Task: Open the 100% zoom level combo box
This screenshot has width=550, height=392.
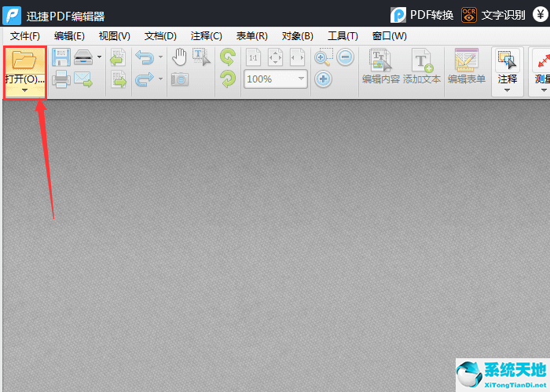Action: [276, 79]
